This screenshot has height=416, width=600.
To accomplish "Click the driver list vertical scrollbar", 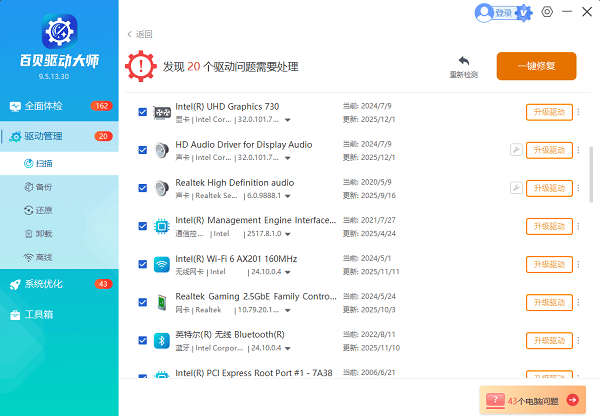I will 591,175.
